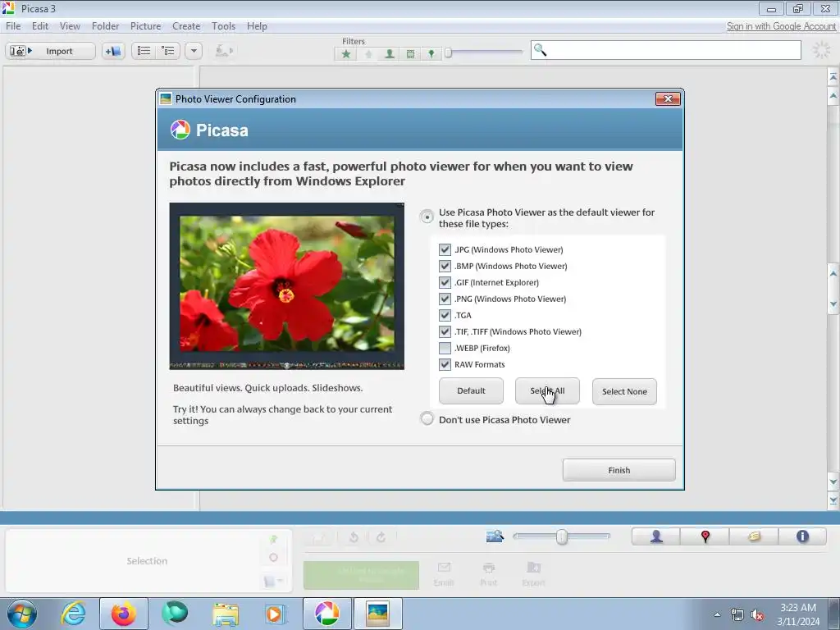
Task: Show hidden tray icons arrow
Action: [x=717, y=614]
